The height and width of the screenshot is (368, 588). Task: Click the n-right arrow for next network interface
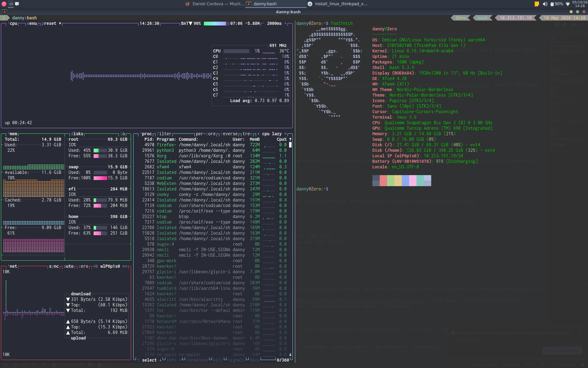coord(125,266)
